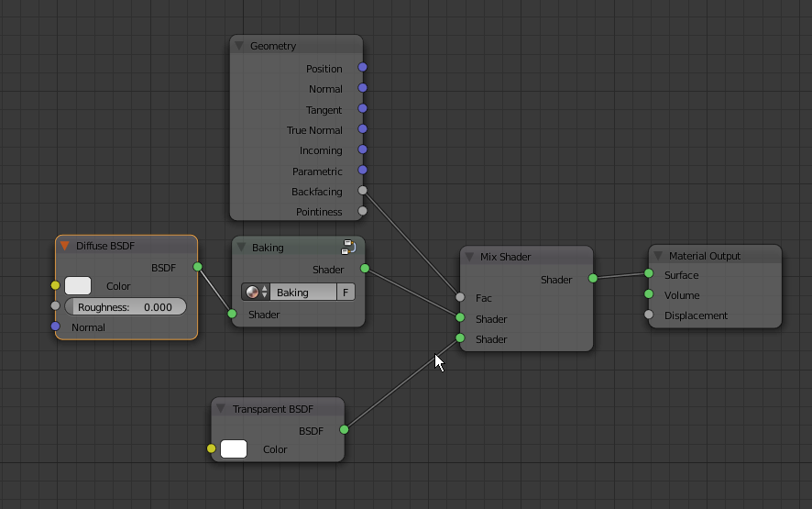Click the Mix Shader Fac input socket
The width and height of the screenshot is (812, 509).
tap(460, 297)
